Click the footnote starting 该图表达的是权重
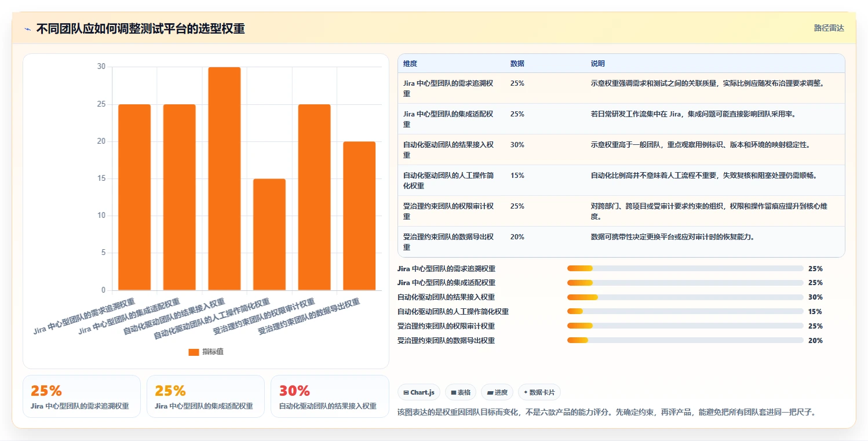Viewport: 868px width, 441px height. coord(607,412)
